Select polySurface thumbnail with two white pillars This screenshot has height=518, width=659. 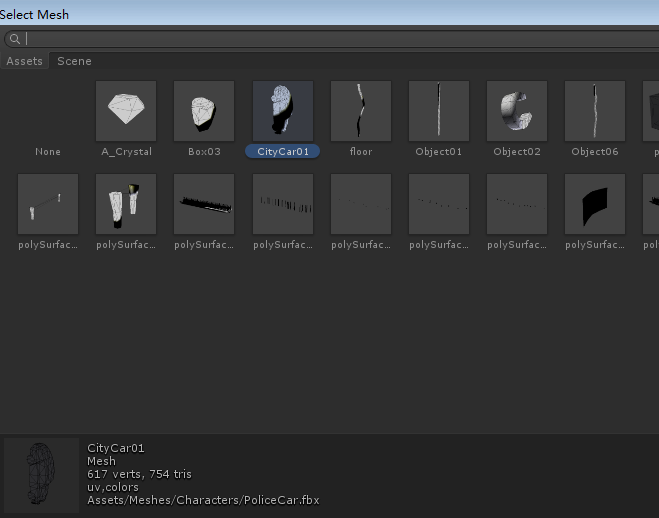pos(126,204)
